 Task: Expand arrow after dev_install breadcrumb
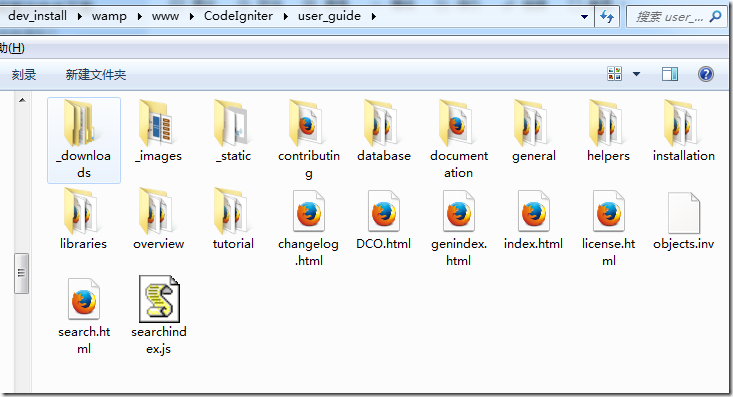tap(79, 16)
